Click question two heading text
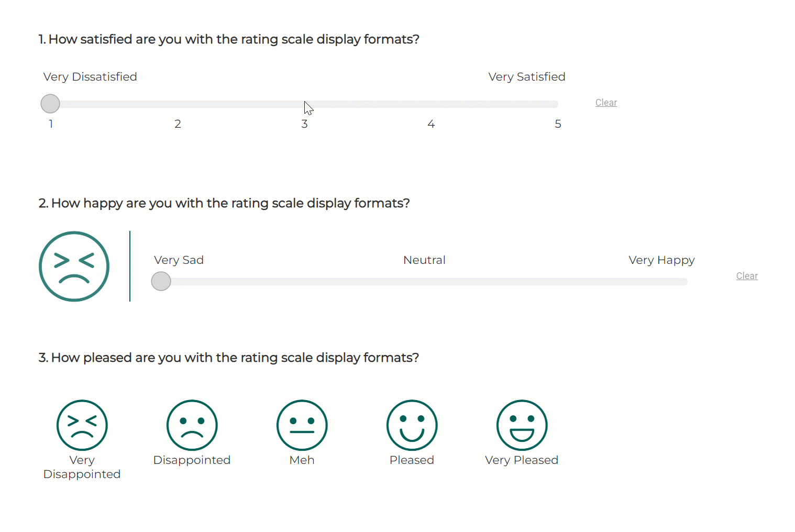Viewport: 795px width, 532px height. pos(224,203)
